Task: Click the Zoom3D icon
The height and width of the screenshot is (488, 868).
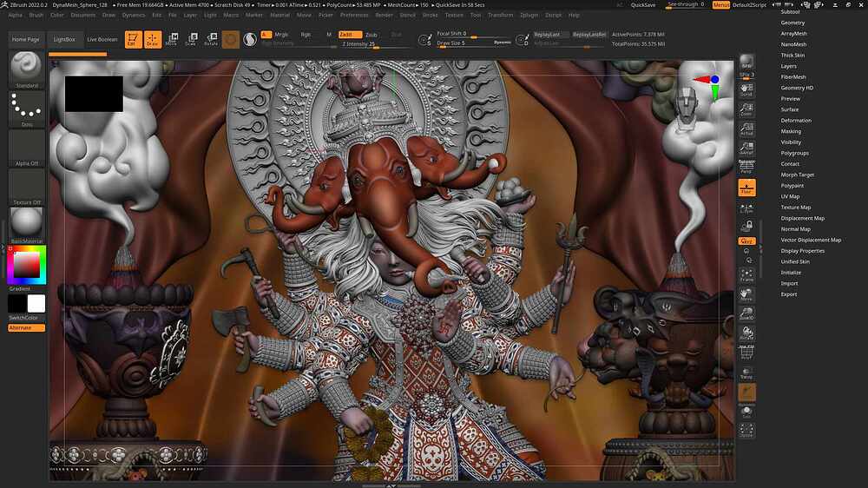Action: [x=746, y=314]
